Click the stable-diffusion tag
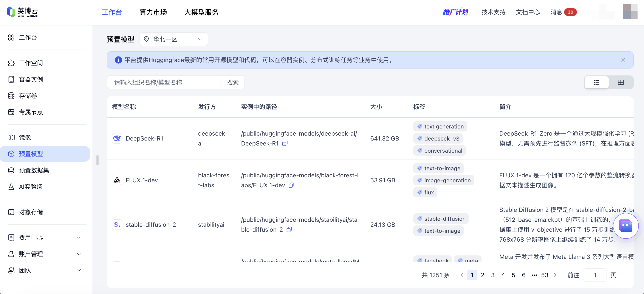This screenshot has height=294, width=644. pyautogui.click(x=441, y=219)
